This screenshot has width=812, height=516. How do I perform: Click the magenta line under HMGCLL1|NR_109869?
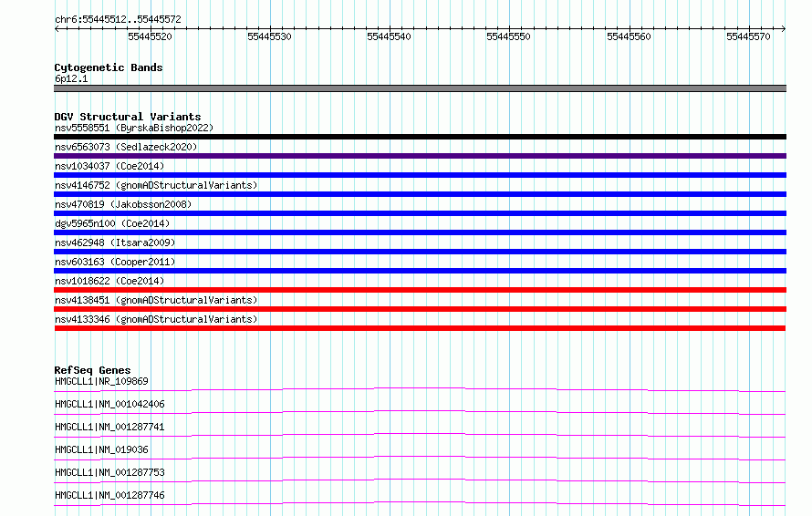pyautogui.click(x=420, y=389)
